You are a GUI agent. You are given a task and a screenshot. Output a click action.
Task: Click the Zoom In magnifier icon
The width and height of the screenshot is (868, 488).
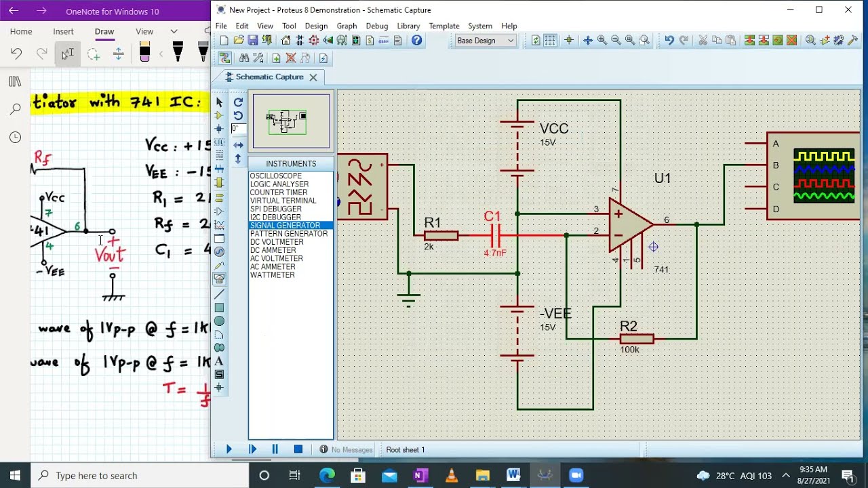(601, 41)
